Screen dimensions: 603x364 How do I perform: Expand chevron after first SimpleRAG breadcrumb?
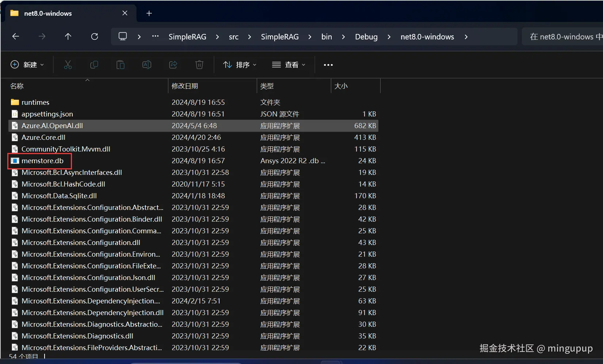pyautogui.click(x=217, y=37)
